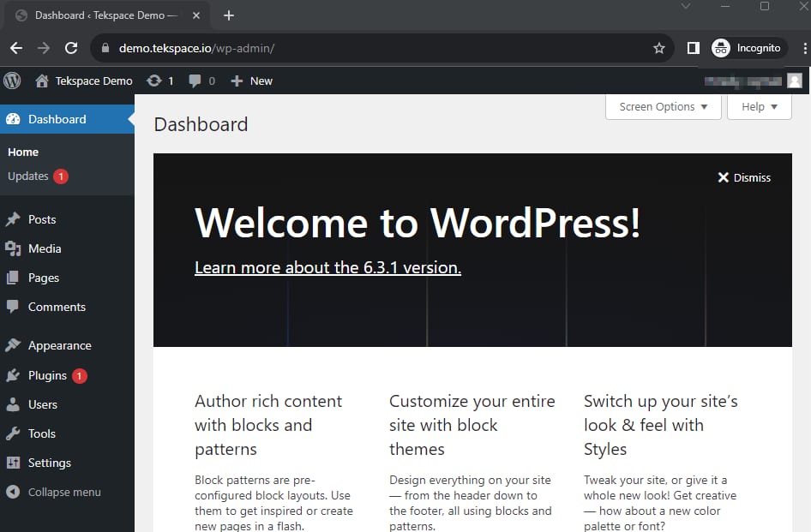This screenshot has width=811, height=532.
Task: Bookmark this page with the star icon
Action: [659, 48]
